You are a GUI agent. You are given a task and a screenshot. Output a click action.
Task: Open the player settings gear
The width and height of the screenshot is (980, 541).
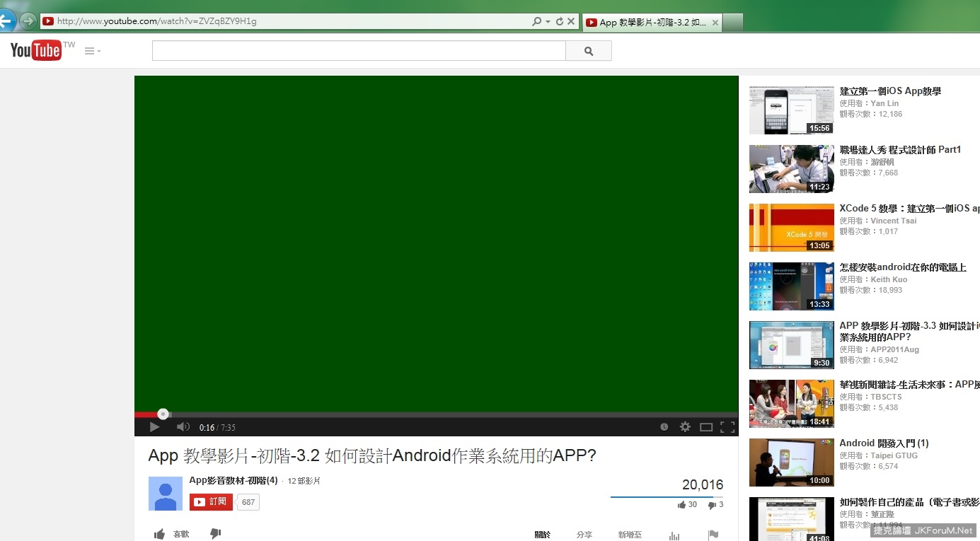[x=684, y=427]
